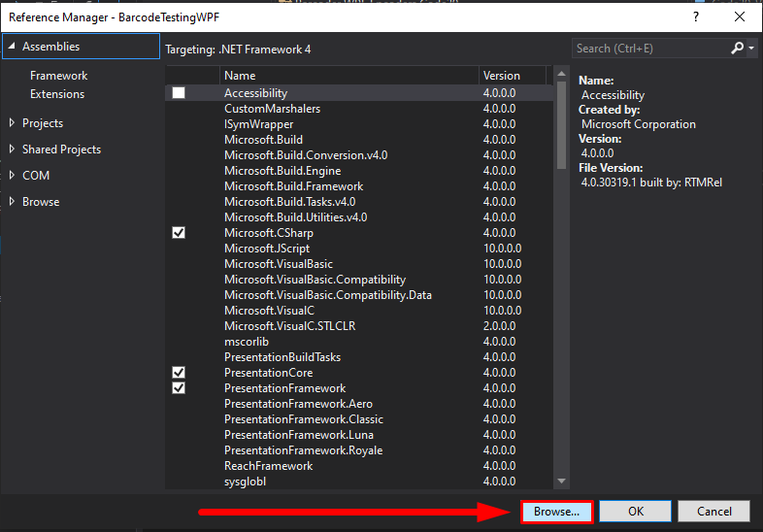Image resolution: width=763 pixels, height=532 pixels.
Task: Select PresentationFramework.Luna row
Action: tap(359, 435)
